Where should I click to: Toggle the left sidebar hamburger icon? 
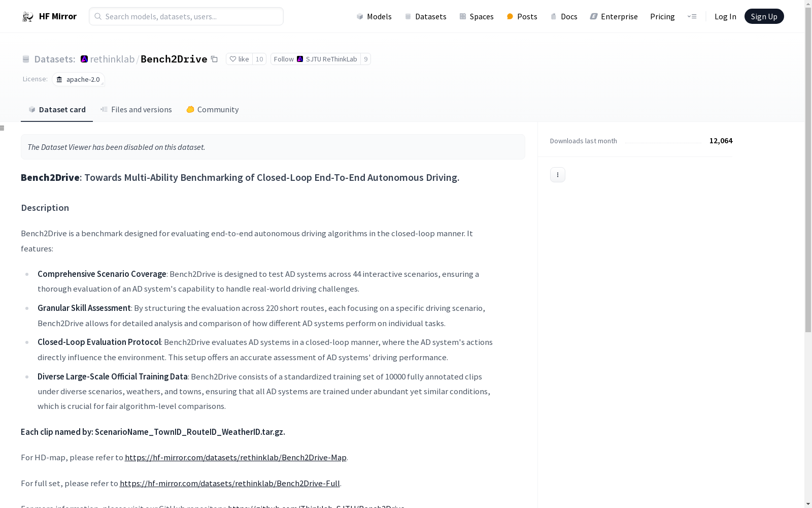(2, 128)
